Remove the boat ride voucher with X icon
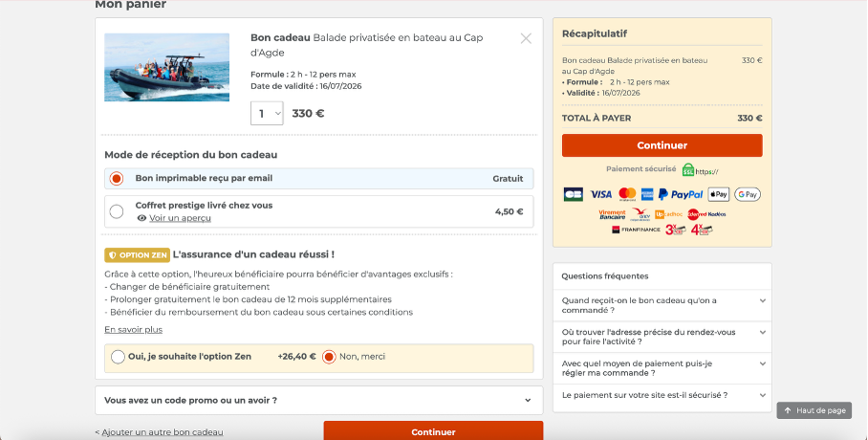 pos(526,38)
